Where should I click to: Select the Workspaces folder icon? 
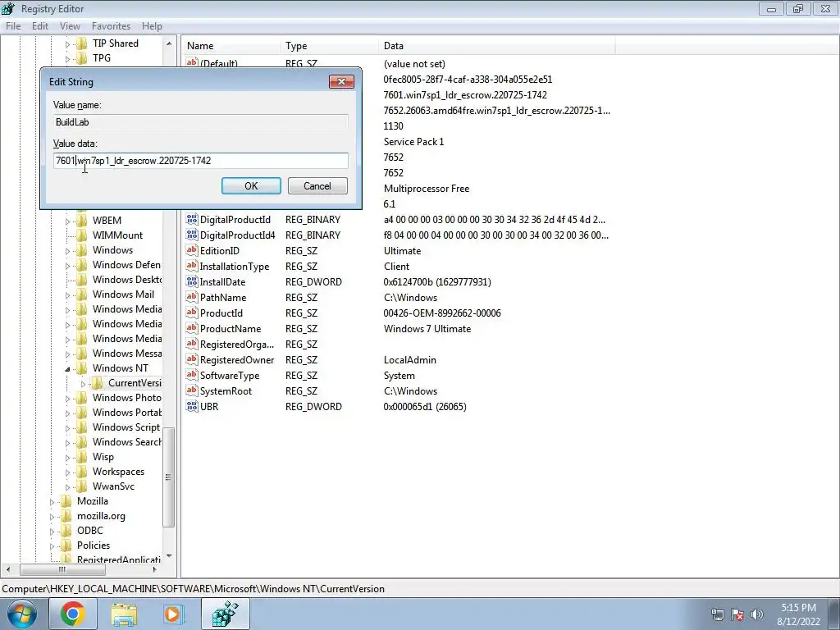click(x=81, y=472)
